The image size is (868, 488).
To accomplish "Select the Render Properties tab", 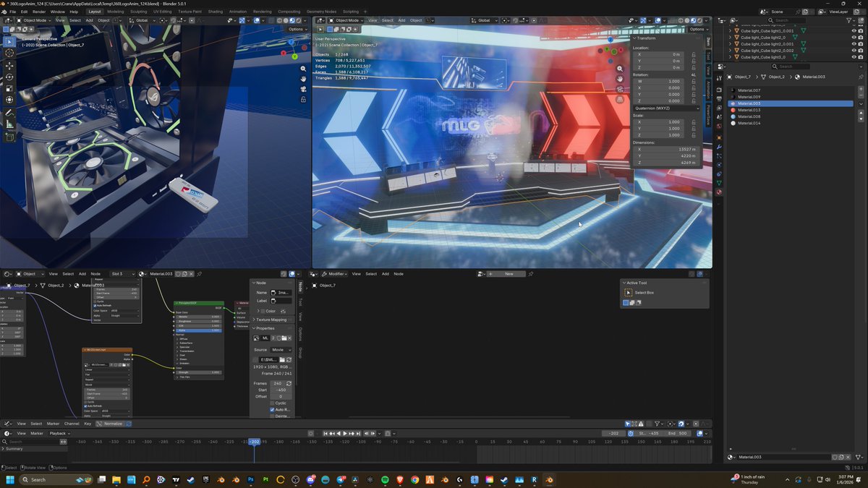I will click(718, 89).
